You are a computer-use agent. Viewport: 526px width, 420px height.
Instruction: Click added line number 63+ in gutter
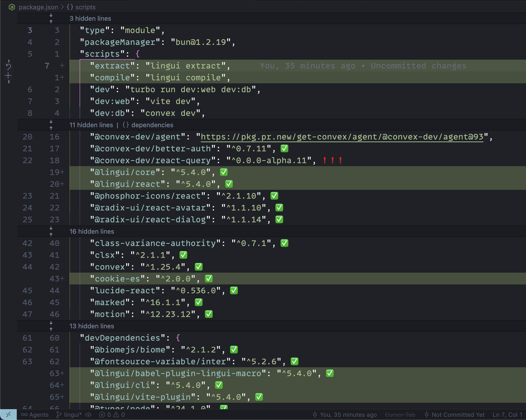tap(57, 373)
